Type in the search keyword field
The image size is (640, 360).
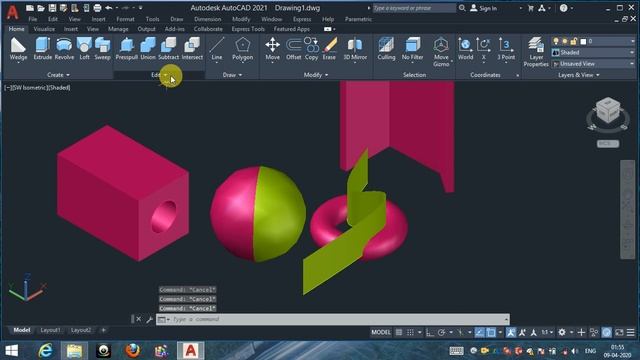click(414, 8)
